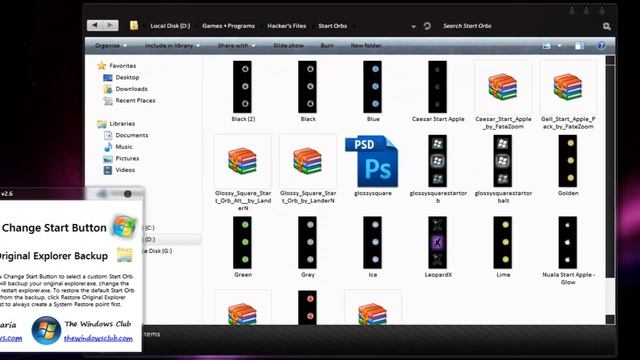Click scrollbar down arrow in file list
This screenshot has height=360, width=640.
click(610, 319)
